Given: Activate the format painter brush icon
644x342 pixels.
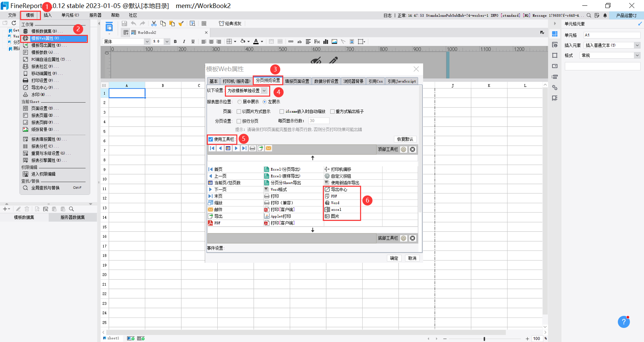Looking at the screenshot, I should coord(181,24).
